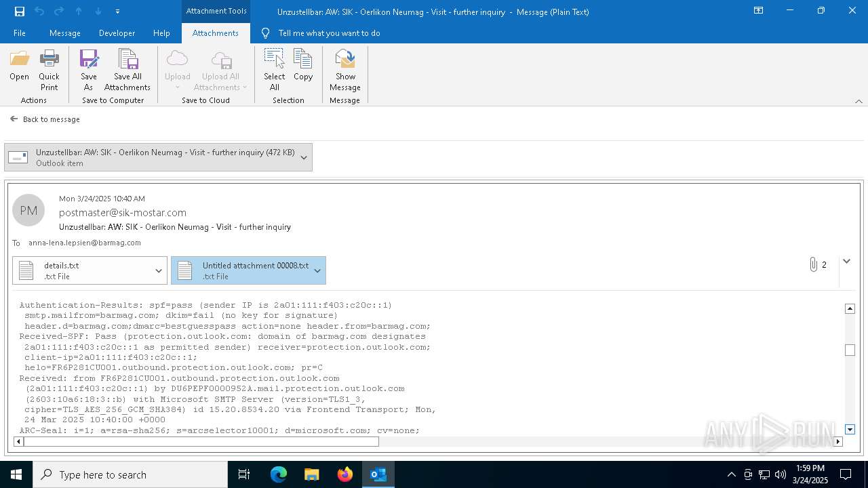Customize Quick Access Toolbar dropdown
Screen dimensions: 868x488
click(117, 12)
